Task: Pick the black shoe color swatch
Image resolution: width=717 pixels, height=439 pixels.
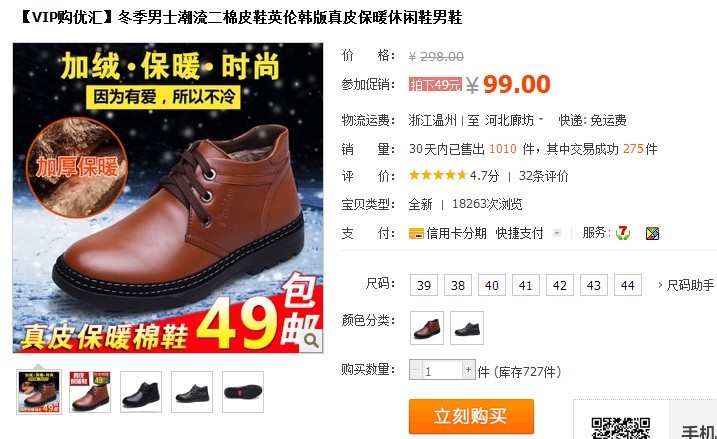Action: (467, 328)
